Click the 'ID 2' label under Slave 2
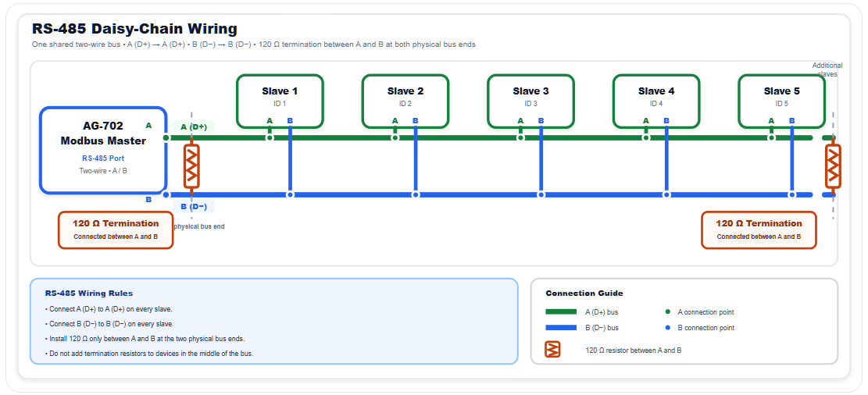The height and width of the screenshot is (395, 868). (x=405, y=104)
